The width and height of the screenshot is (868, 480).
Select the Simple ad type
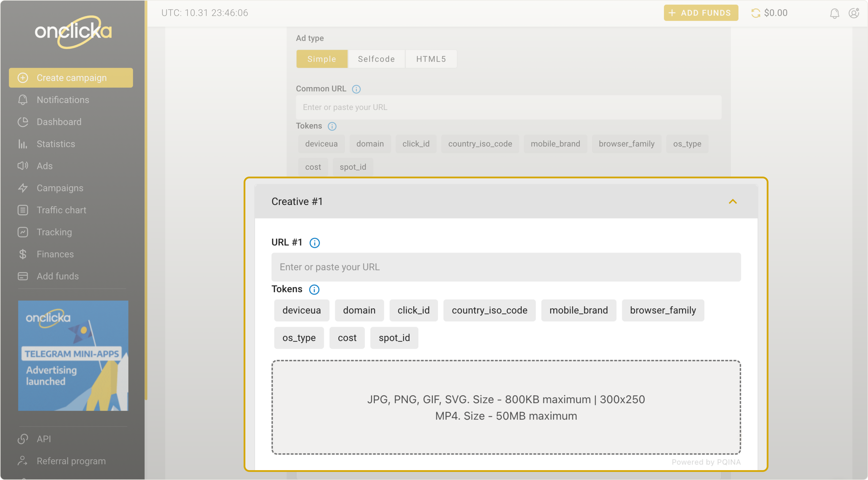click(322, 59)
